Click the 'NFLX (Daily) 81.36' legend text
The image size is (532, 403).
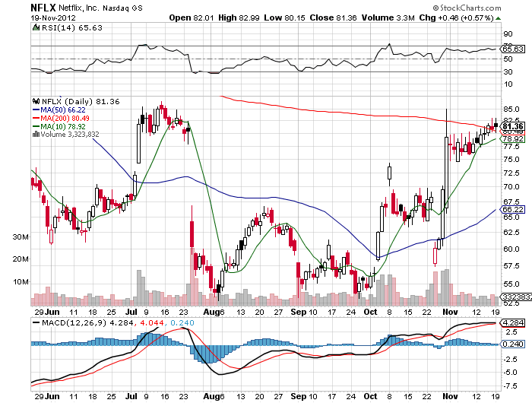[81, 102]
